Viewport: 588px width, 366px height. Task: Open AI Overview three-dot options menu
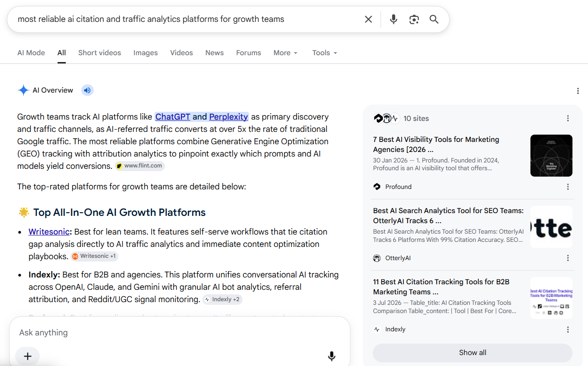(578, 91)
